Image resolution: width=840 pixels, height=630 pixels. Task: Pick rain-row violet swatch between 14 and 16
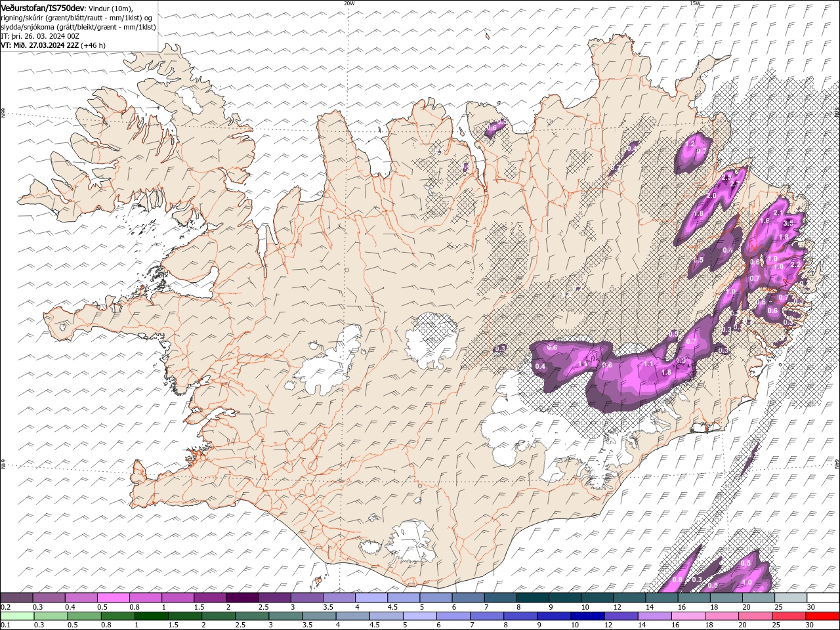click(x=655, y=616)
